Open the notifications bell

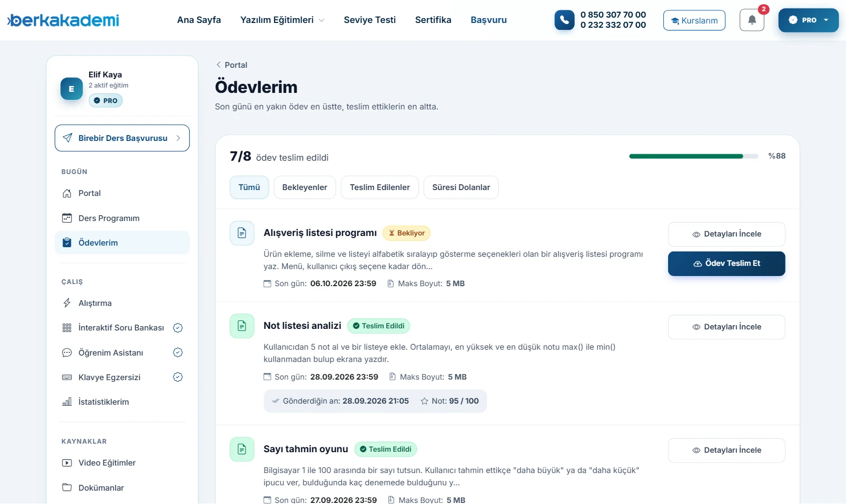[752, 20]
